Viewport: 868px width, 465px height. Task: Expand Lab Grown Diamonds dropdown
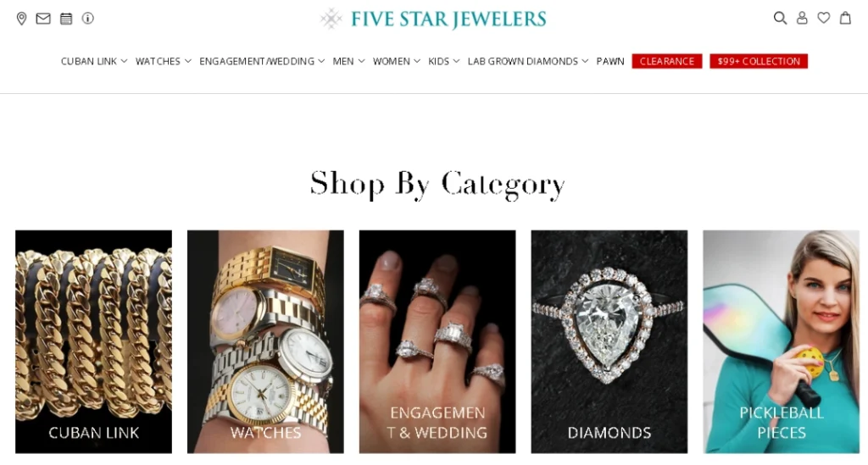point(527,61)
